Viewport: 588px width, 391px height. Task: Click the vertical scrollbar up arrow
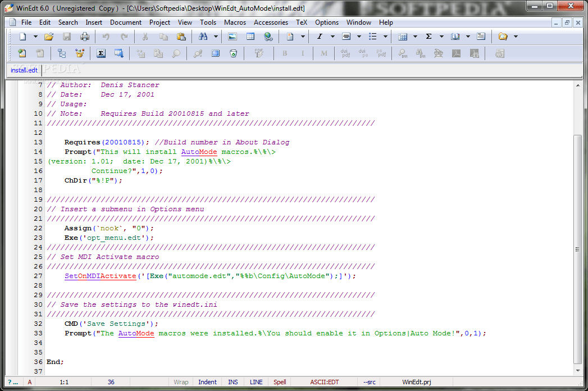[x=577, y=85]
